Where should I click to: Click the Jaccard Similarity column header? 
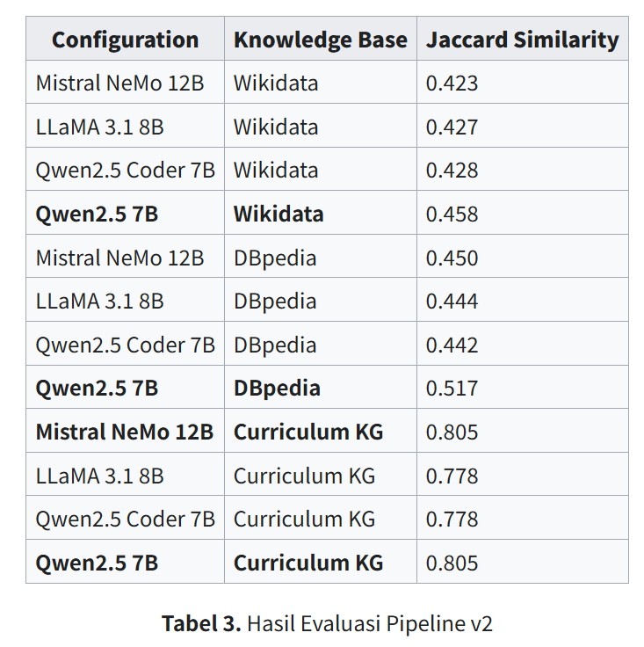tap(522, 40)
